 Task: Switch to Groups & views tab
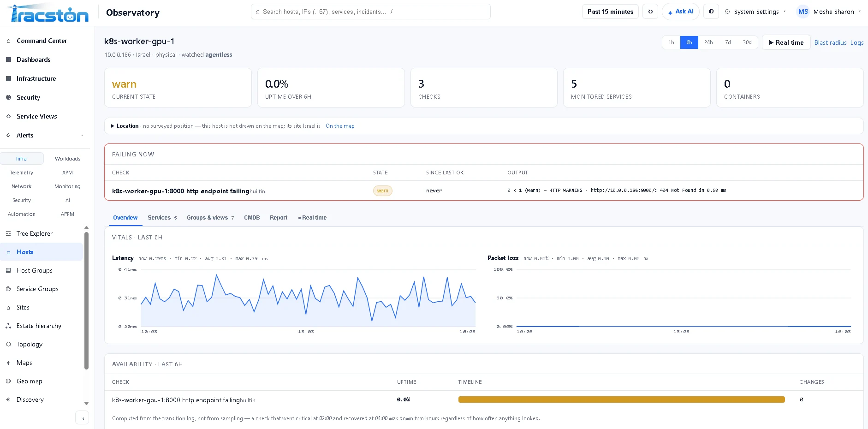pyautogui.click(x=210, y=218)
